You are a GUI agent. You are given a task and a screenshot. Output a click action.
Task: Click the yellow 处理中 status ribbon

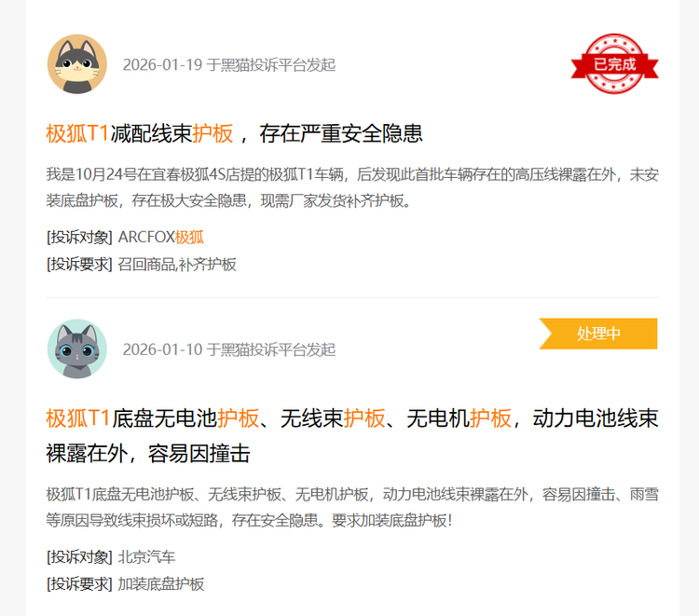(597, 334)
